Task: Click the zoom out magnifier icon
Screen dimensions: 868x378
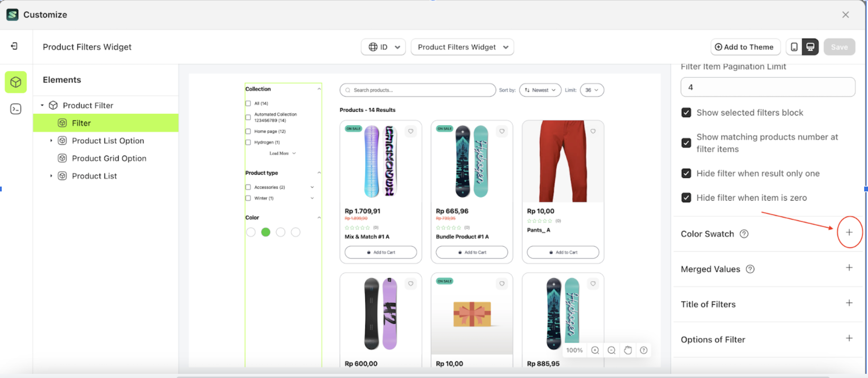Action: pyautogui.click(x=611, y=350)
